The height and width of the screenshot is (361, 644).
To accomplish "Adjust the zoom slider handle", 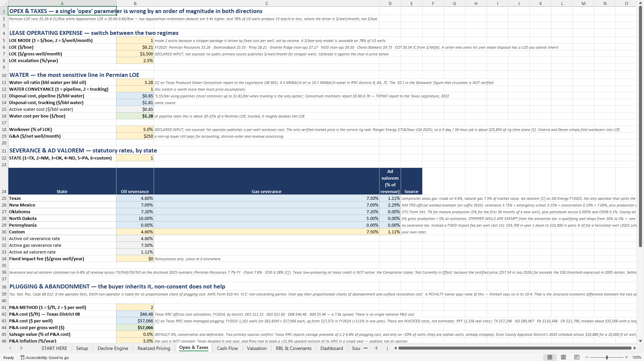I will pyautogui.click(x=607, y=357).
